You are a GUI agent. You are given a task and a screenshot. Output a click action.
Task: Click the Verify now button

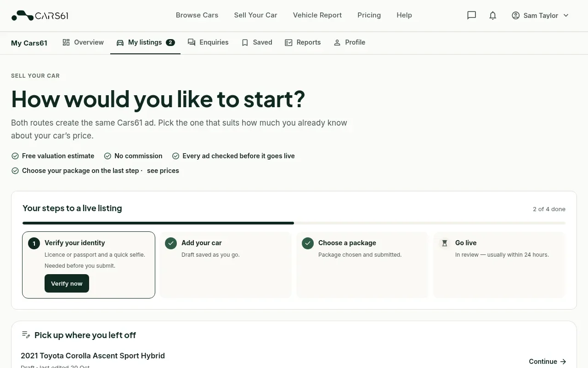coord(67,283)
